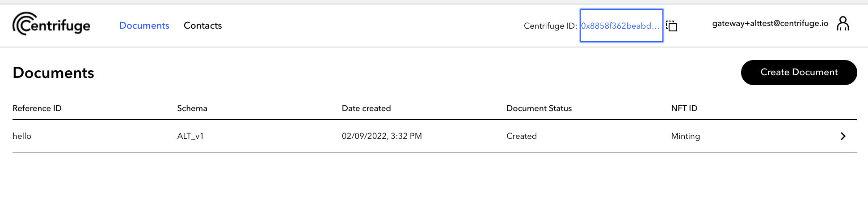This screenshot has width=868, height=206.
Task: Expand the hello document row chevron
Action: (843, 136)
